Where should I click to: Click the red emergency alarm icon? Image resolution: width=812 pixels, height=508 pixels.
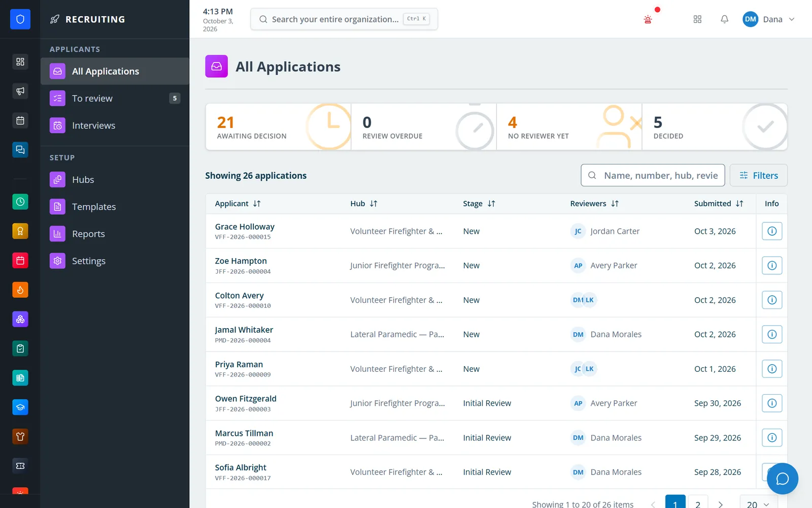pos(648,19)
